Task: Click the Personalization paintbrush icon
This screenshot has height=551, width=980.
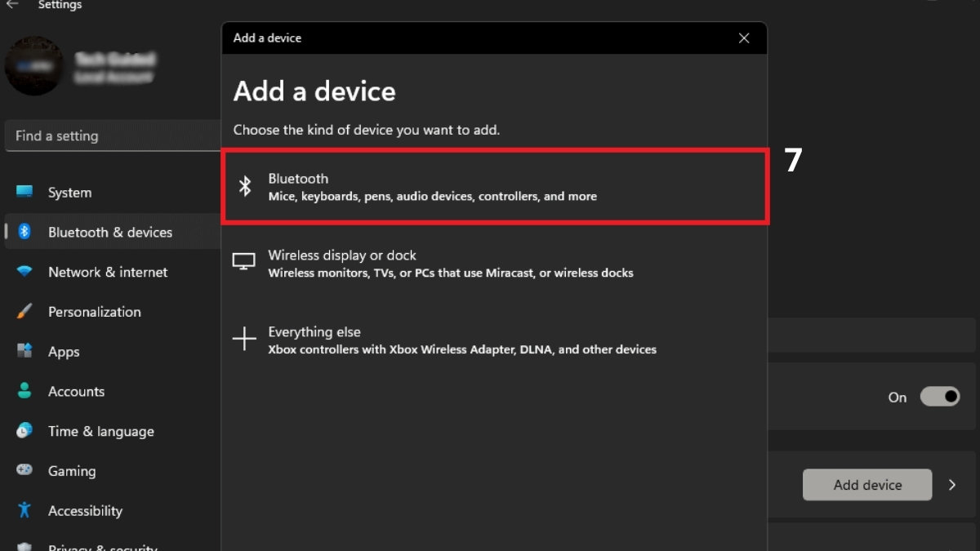Action: coord(24,312)
